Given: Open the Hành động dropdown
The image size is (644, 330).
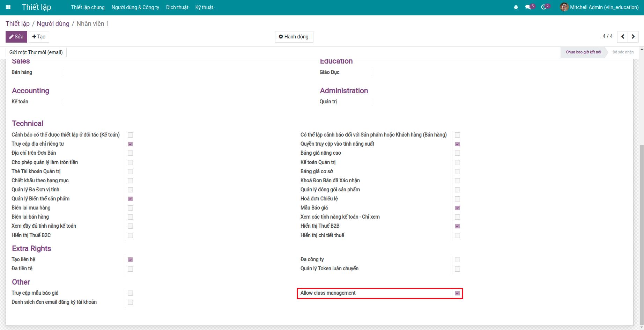Looking at the screenshot, I should [294, 37].
